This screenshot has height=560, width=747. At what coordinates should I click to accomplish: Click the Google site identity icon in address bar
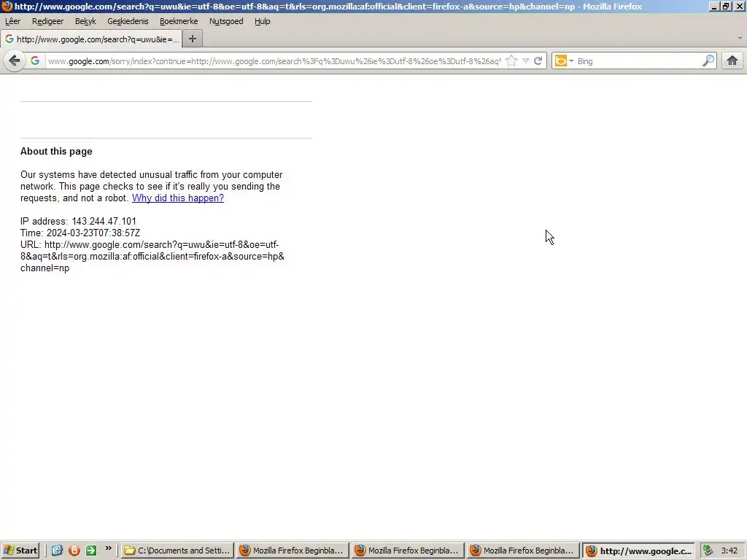(x=35, y=61)
